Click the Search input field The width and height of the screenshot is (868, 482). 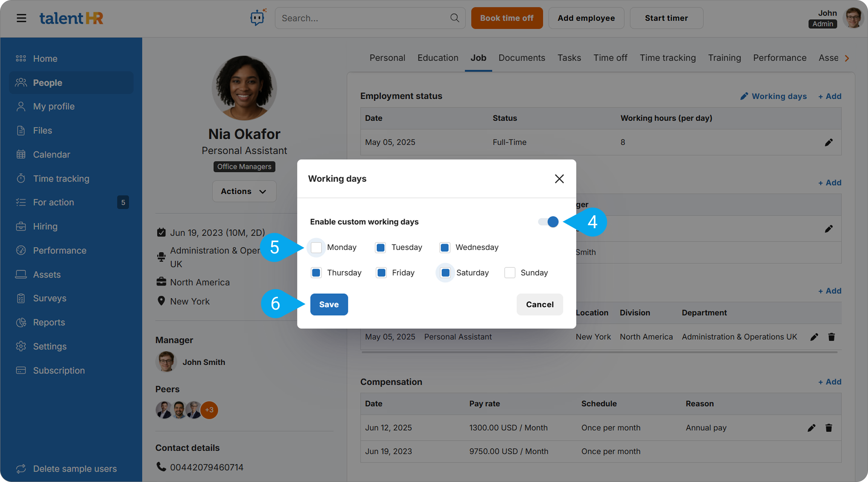(362, 18)
